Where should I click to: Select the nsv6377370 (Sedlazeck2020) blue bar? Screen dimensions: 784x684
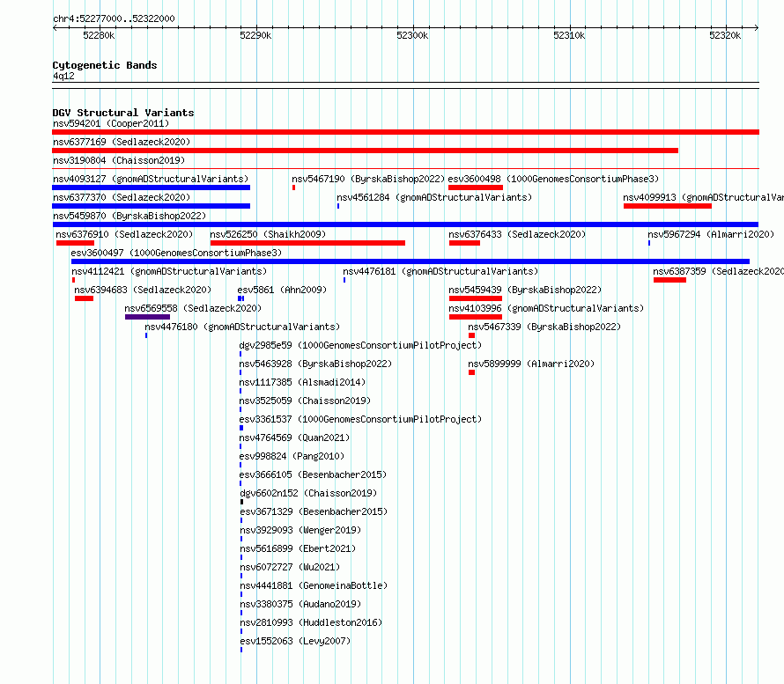151,206
